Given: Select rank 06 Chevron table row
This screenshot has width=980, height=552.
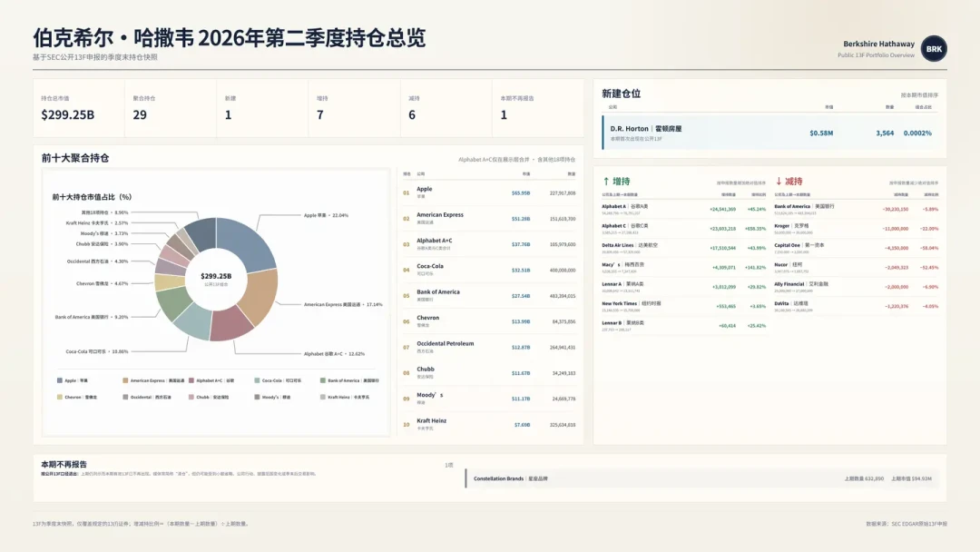Looking at the screenshot, I should [x=489, y=321].
